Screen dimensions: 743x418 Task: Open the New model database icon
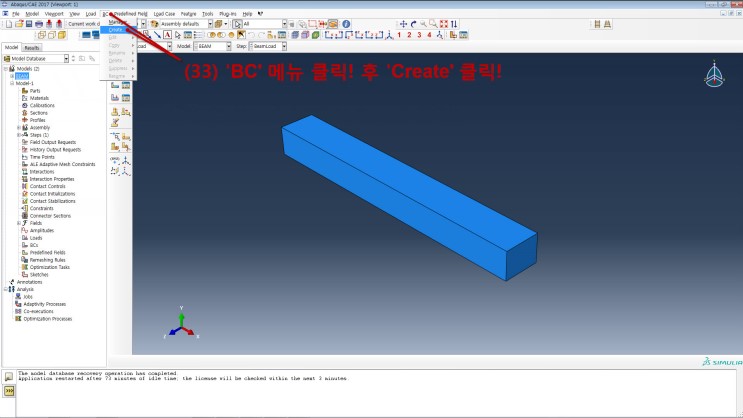[9, 23]
